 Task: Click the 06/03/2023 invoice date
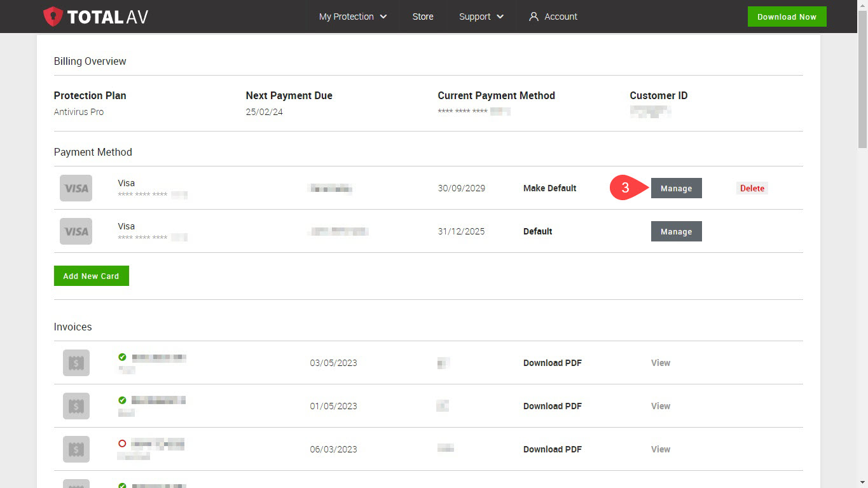pos(333,449)
